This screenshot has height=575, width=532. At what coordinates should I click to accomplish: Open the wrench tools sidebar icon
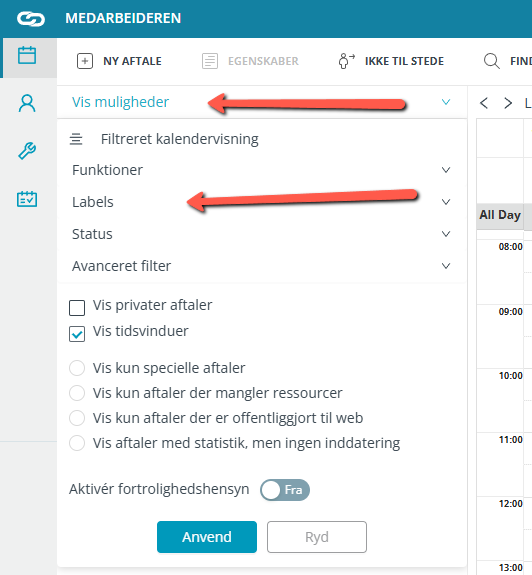point(27,151)
